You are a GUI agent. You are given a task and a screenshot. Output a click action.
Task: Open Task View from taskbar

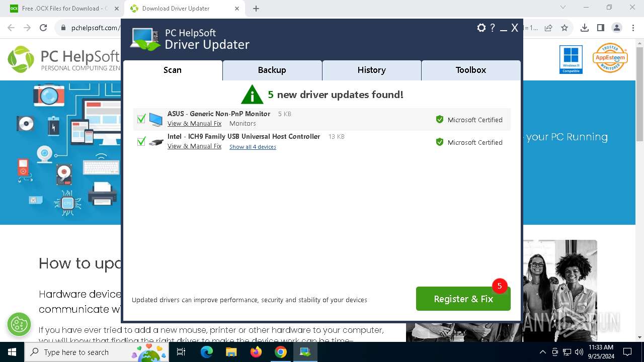182,352
